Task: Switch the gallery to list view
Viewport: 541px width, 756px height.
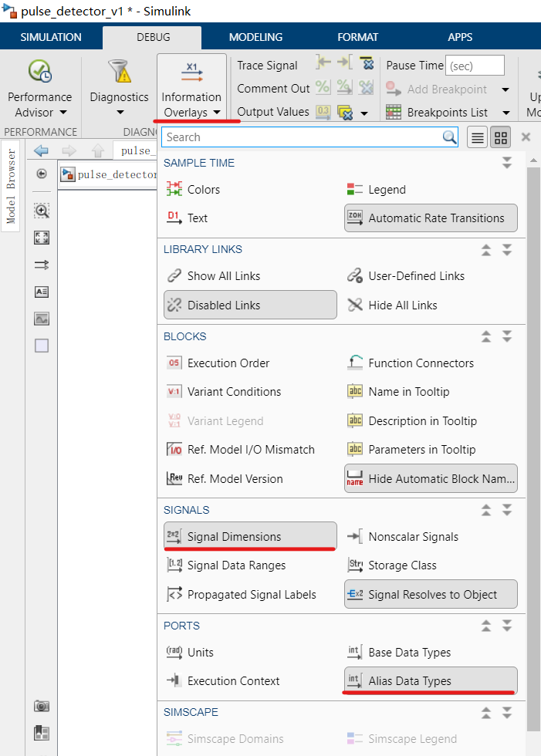Action: [478, 138]
